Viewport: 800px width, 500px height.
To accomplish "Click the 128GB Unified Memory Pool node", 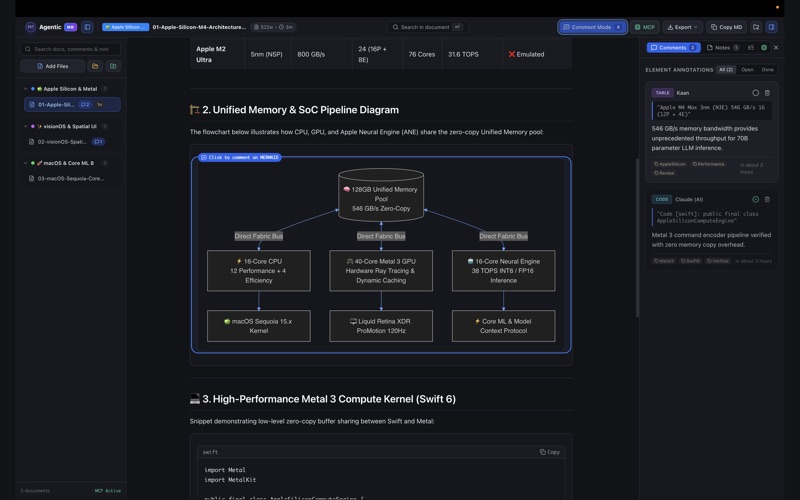I will [381, 195].
